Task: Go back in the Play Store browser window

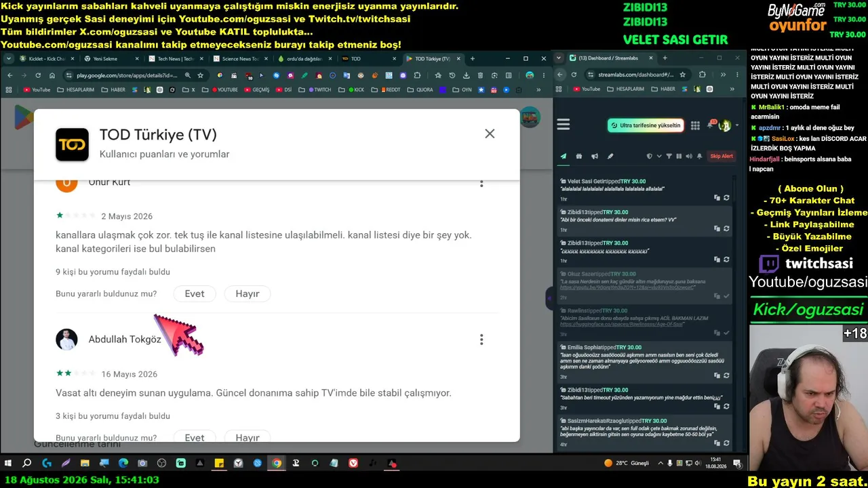Action: (x=9, y=75)
